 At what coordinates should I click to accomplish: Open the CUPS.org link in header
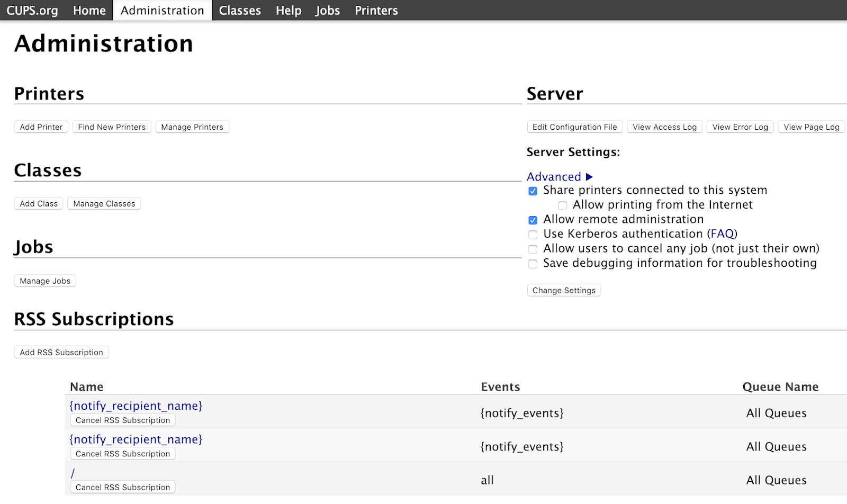point(32,11)
